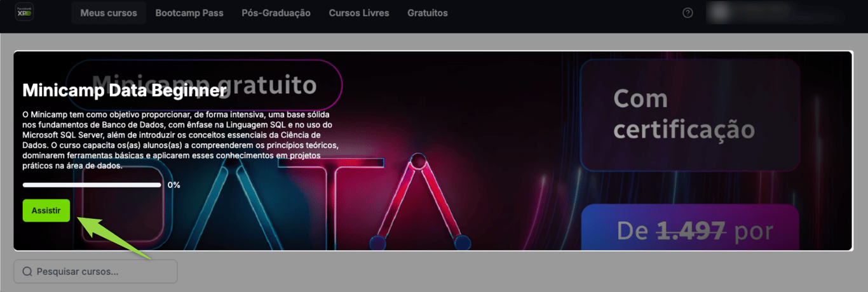Screen dimensions: 868x292
Task: Click the course progress bar
Action: click(x=92, y=185)
